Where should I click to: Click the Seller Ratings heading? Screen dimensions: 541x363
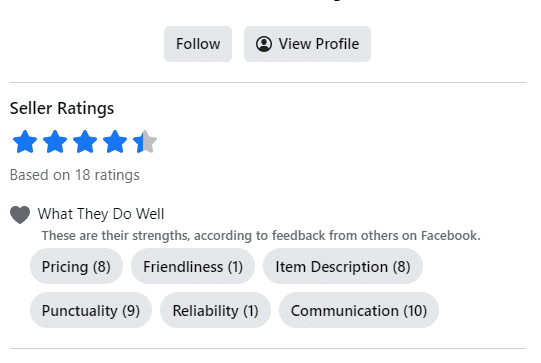(62, 108)
